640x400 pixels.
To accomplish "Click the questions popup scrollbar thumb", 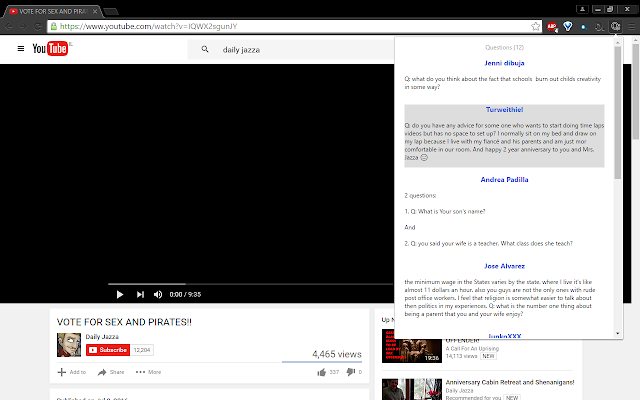I will tap(618, 112).
